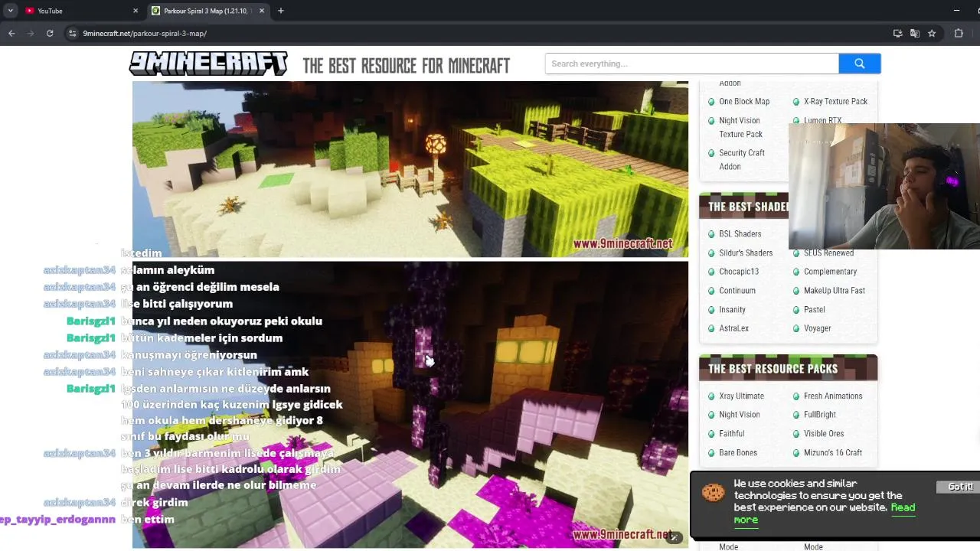Open a new tab with the plus button
The image size is (980, 551).
click(281, 11)
